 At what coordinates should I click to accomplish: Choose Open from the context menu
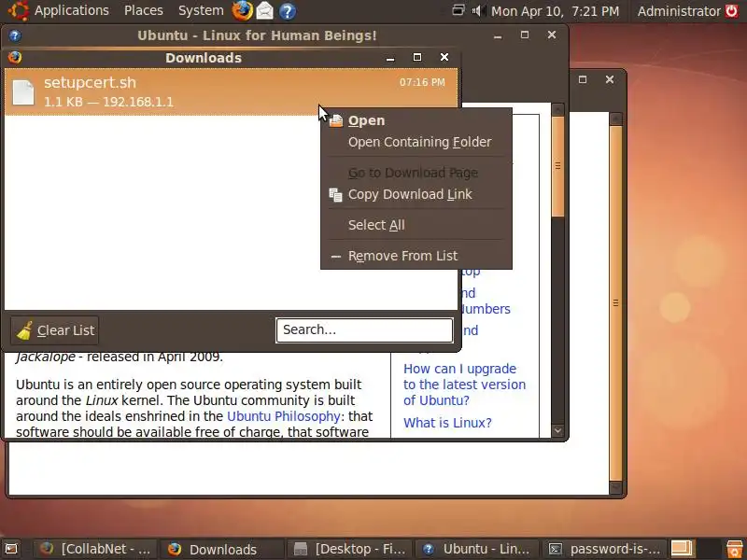click(416, 121)
